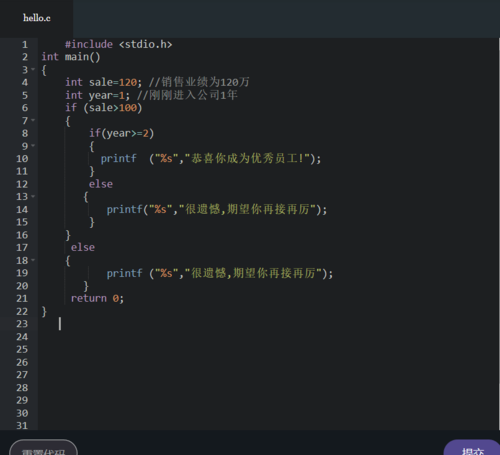500x455 pixels.
Task: Click the 'if(year>=2)' condition
Action: pos(121,133)
